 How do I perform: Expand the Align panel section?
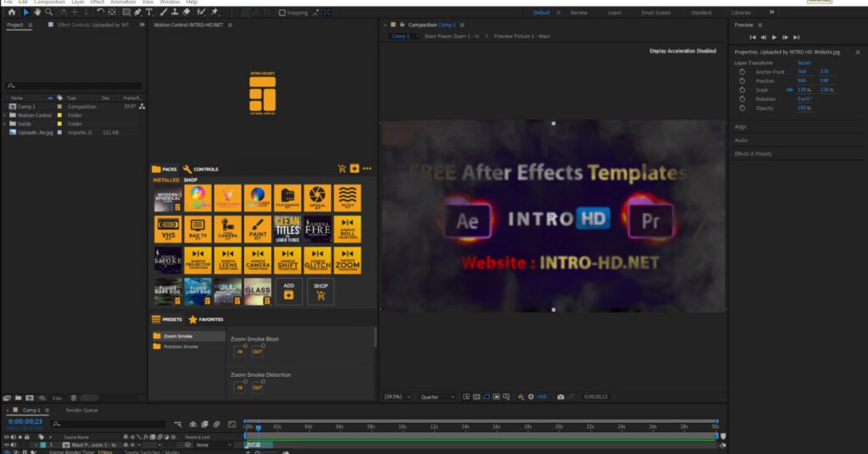740,127
